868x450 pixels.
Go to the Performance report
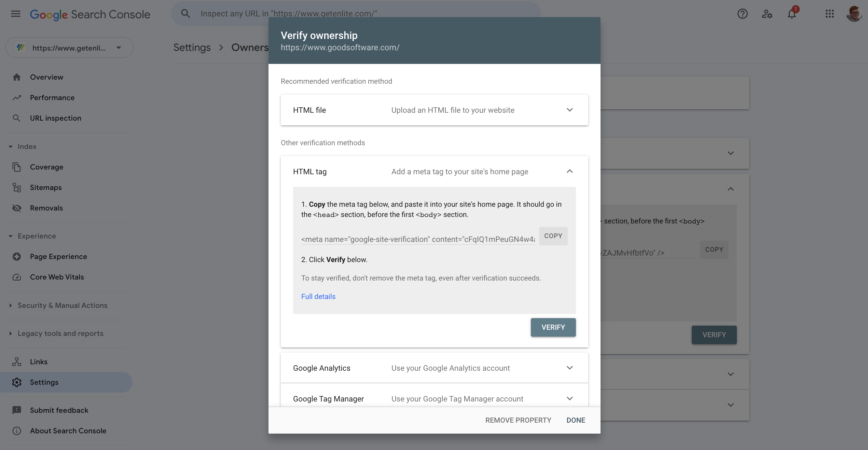pos(52,98)
